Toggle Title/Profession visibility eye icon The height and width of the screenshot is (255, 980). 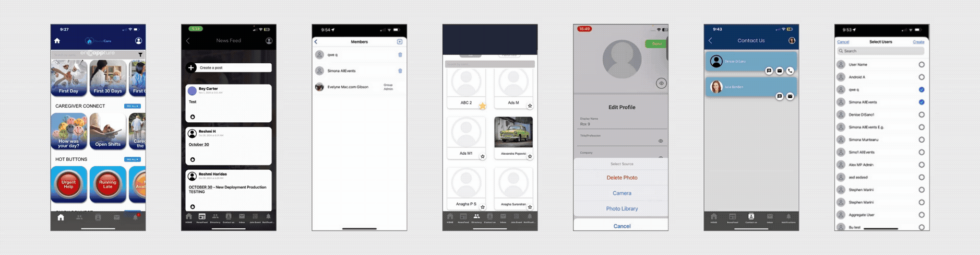click(661, 141)
